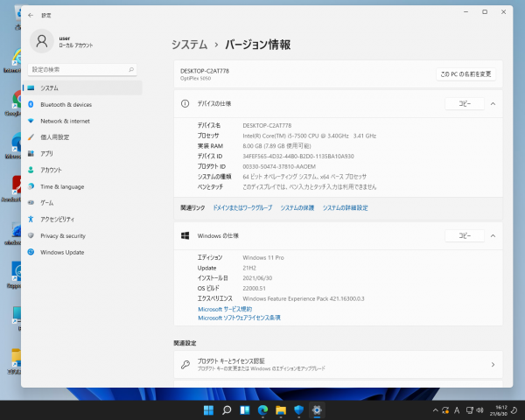Click the search magnifier in settings search box
This screenshot has width=525, height=420.
tap(131, 70)
